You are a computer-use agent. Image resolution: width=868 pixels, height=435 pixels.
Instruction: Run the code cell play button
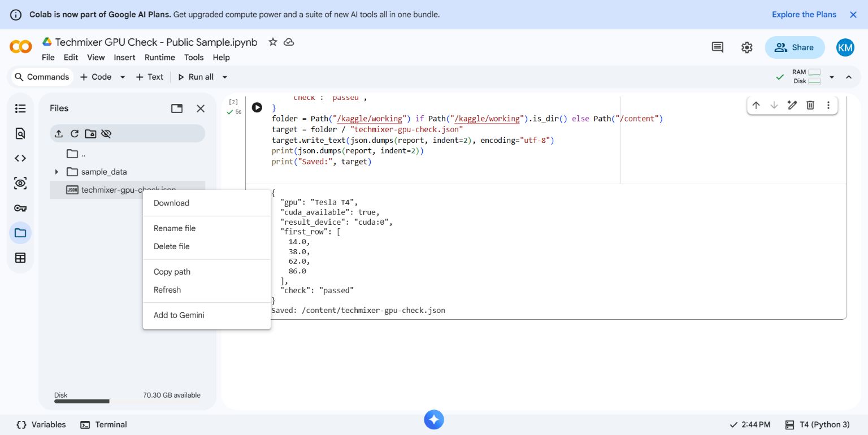pyautogui.click(x=257, y=107)
